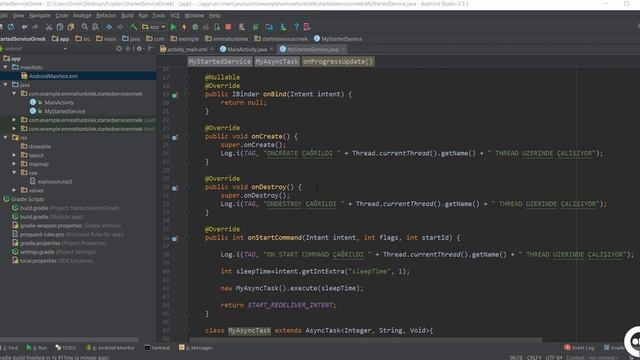This screenshot has width=640, height=360.
Task: Select explosion.mp3 file in raw folder
Action: coord(51,181)
